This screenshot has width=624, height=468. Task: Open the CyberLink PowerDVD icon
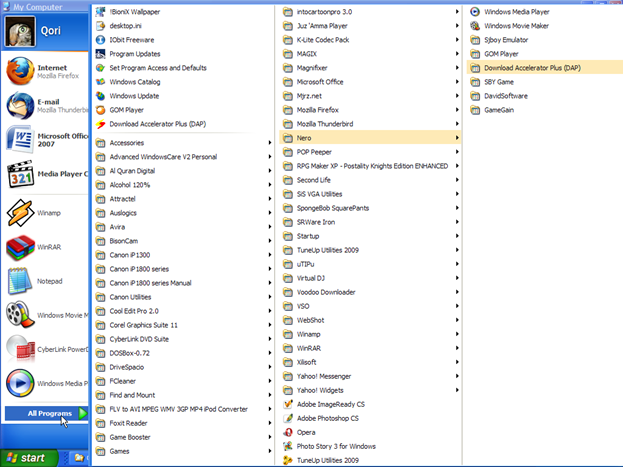[x=20, y=349]
